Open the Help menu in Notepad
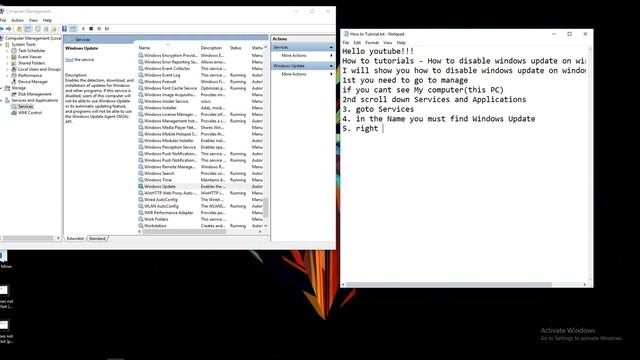The image size is (640, 360). 401,42
